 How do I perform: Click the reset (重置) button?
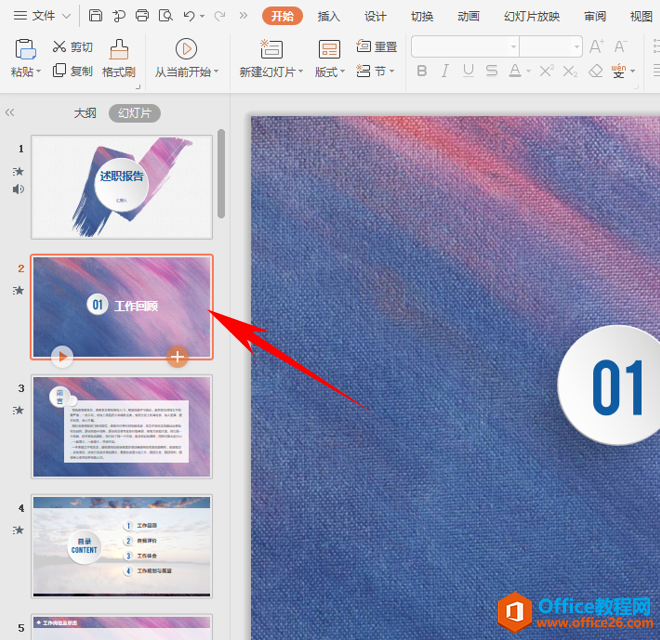point(377,47)
